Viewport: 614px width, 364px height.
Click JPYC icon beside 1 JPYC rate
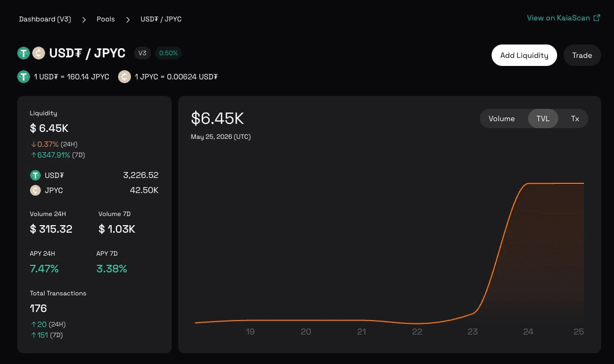(x=125, y=77)
